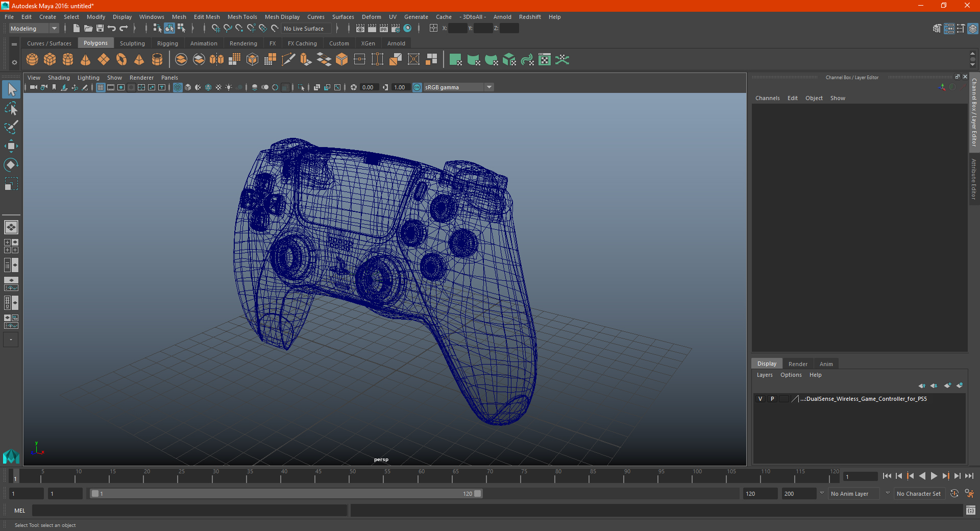Toggle Snap to points
Viewport: 980px width, 531px height.
click(x=239, y=29)
